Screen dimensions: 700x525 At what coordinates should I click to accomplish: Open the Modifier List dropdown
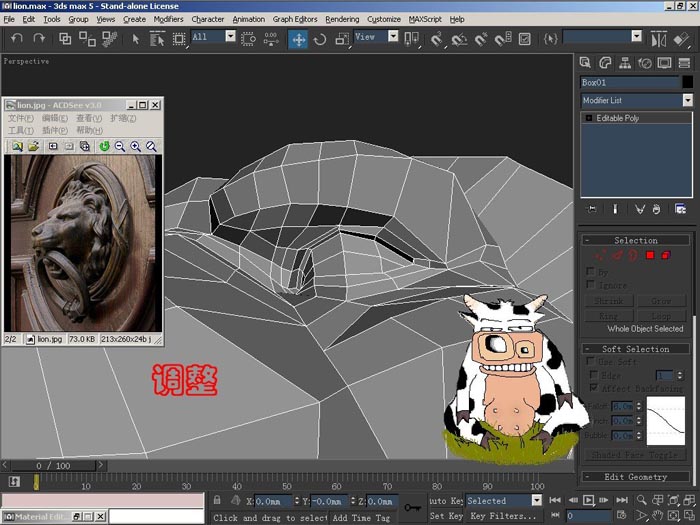pos(688,100)
